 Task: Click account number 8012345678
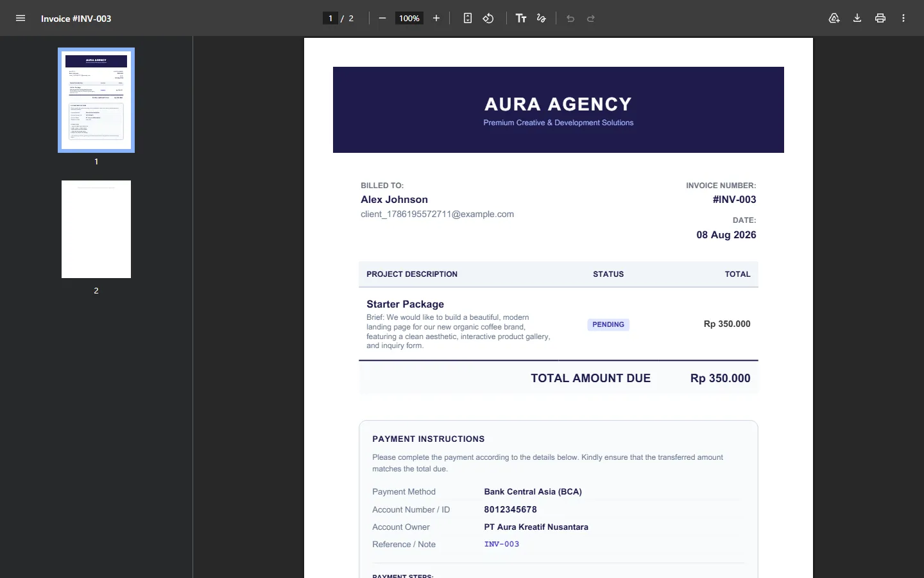510,510
